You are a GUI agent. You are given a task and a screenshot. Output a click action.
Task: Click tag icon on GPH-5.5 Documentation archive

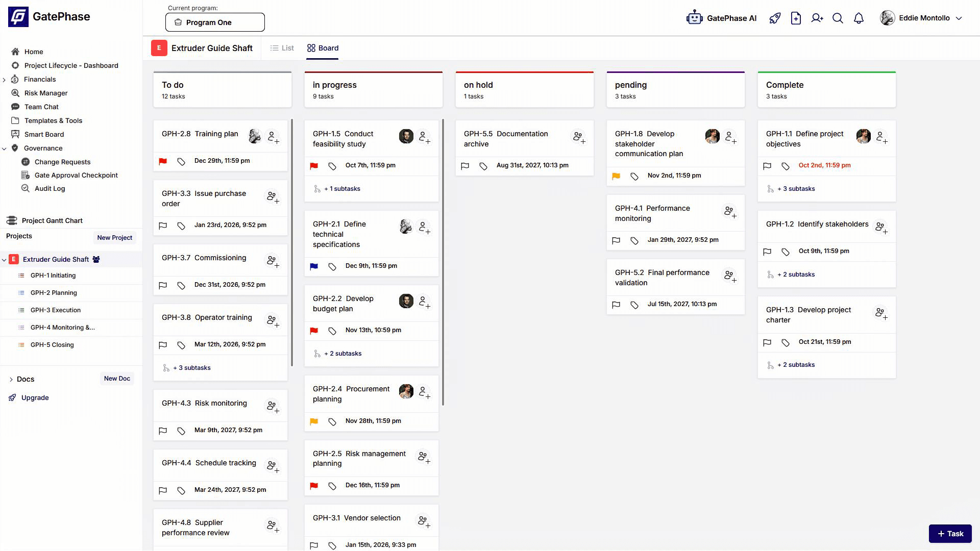(x=483, y=166)
